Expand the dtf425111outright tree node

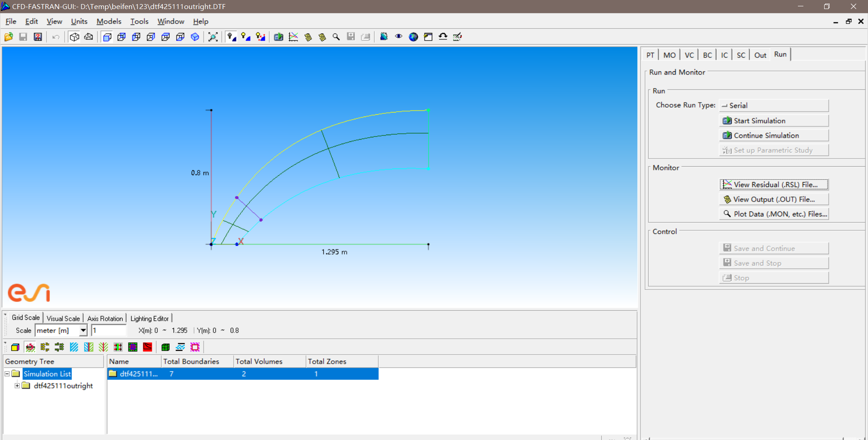(x=17, y=386)
